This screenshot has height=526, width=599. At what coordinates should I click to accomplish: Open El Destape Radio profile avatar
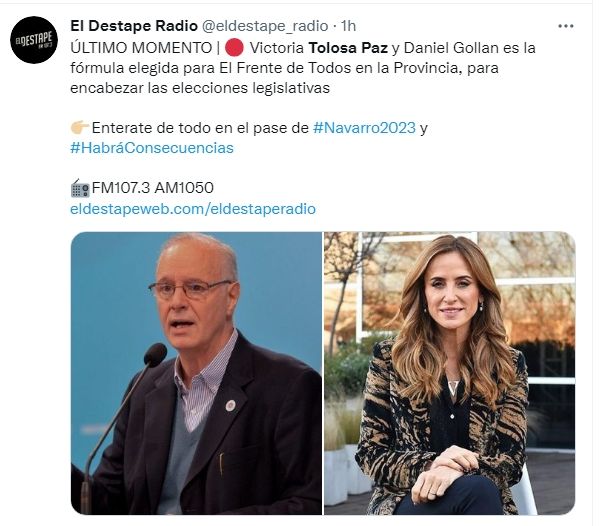(34, 40)
